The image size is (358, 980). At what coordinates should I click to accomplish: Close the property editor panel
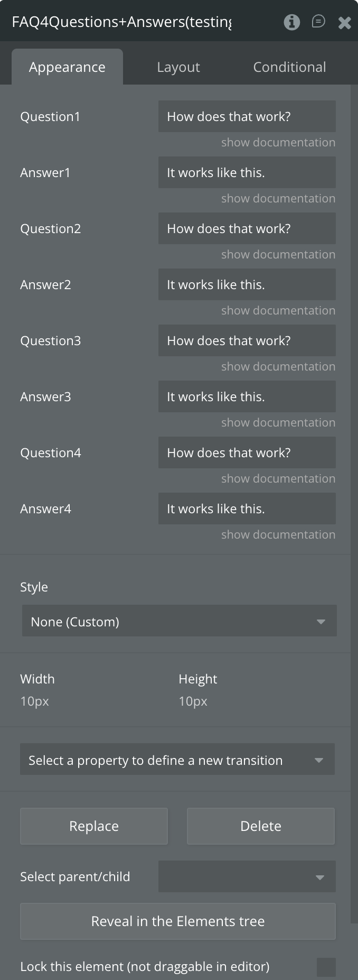pyautogui.click(x=344, y=22)
